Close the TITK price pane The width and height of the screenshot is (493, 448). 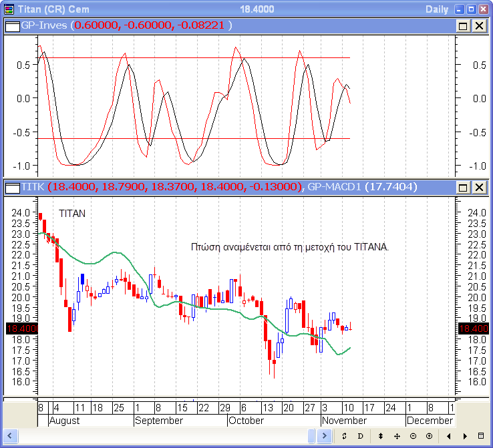coord(479,188)
